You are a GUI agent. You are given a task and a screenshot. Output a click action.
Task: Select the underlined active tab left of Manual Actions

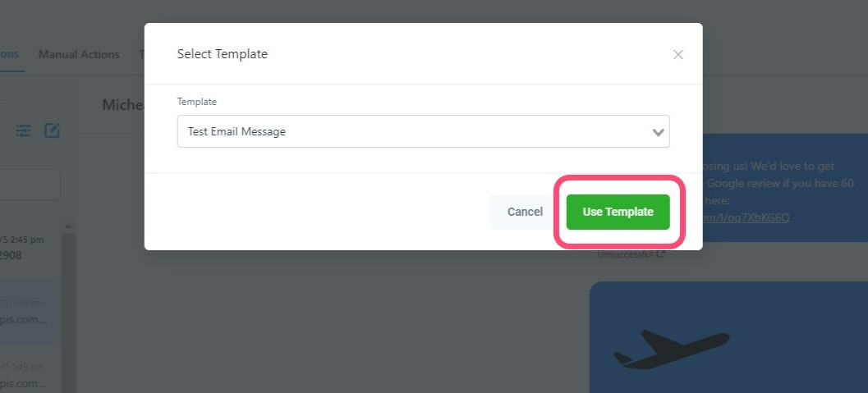9,54
